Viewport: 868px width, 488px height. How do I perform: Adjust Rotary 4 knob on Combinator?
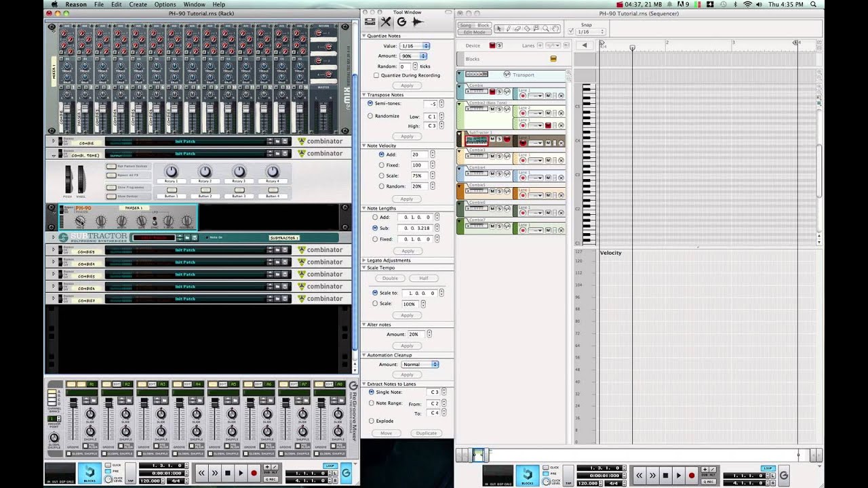click(273, 172)
